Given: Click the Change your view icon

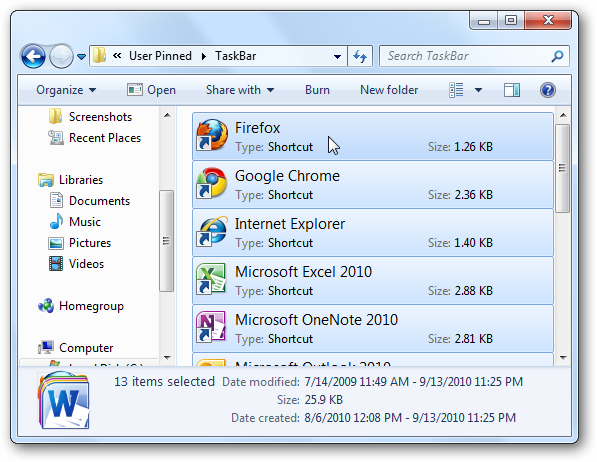Looking at the screenshot, I should click(x=456, y=90).
